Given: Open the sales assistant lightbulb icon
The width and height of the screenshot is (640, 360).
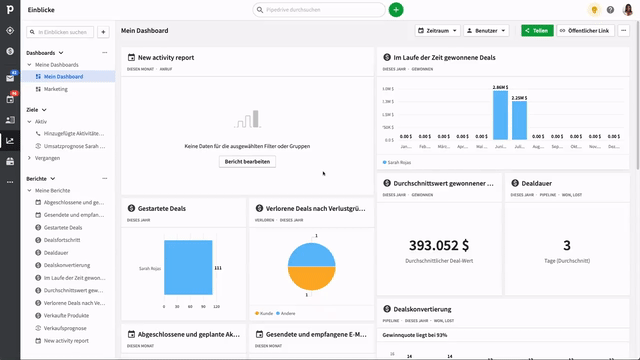Looking at the screenshot, I should click(x=594, y=10).
